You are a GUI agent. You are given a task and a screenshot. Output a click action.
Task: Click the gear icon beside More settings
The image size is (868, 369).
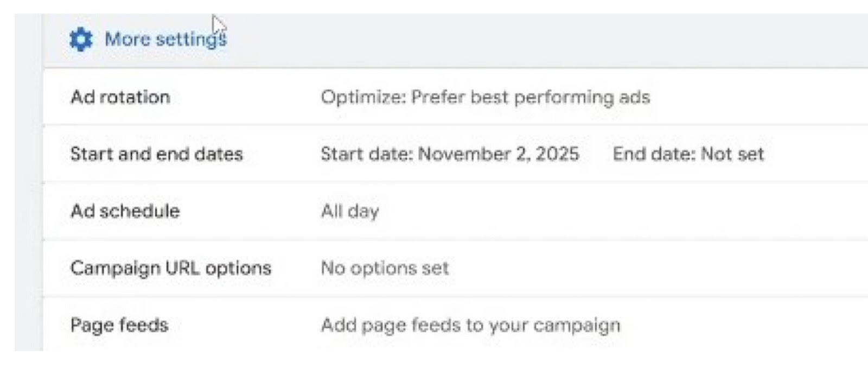[x=81, y=40]
